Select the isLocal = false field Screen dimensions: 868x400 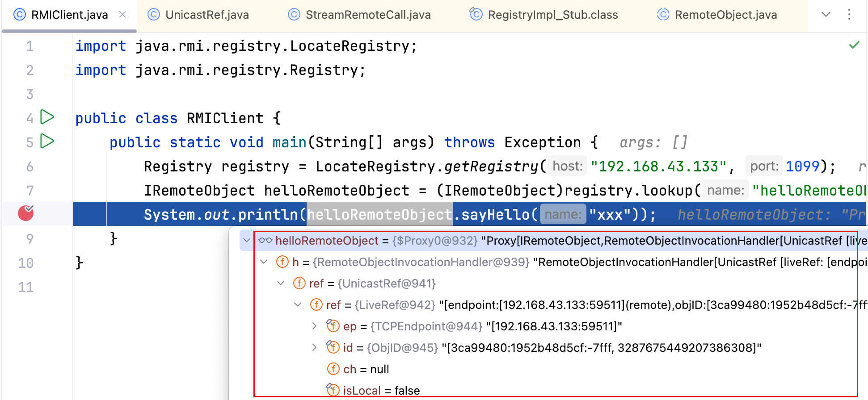(381, 391)
